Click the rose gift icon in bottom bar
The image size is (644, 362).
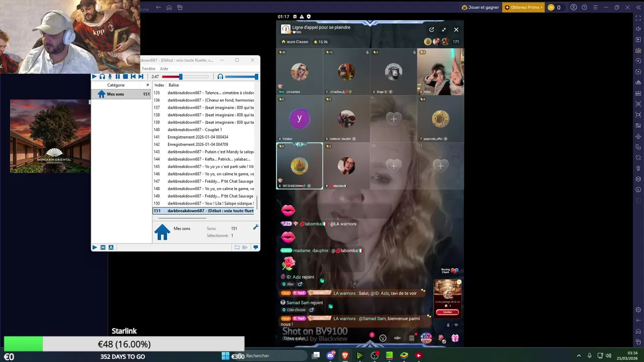tap(441, 338)
